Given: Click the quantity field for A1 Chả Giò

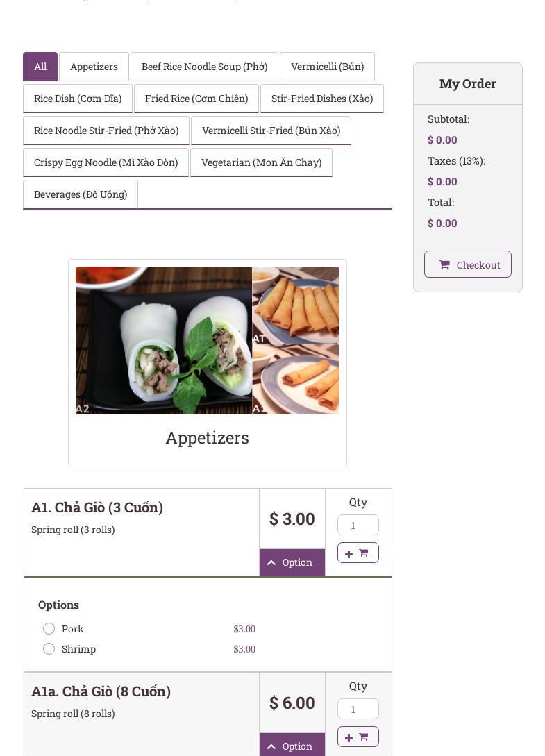Looking at the screenshot, I should point(358,525).
